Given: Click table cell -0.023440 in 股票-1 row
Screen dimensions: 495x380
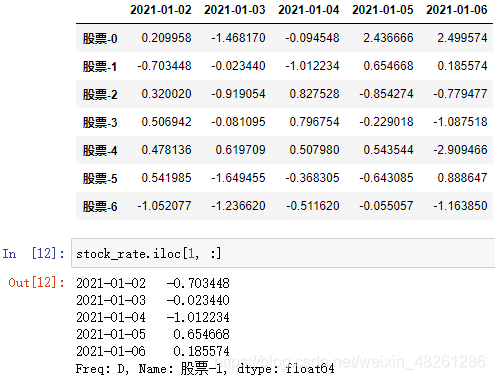Looking at the screenshot, I should [238, 66].
